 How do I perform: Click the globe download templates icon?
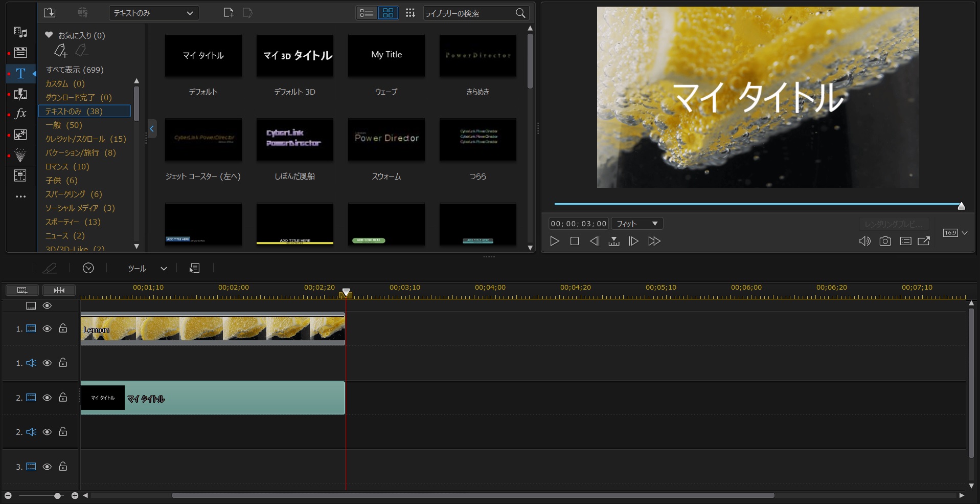(x=82, y=13)
